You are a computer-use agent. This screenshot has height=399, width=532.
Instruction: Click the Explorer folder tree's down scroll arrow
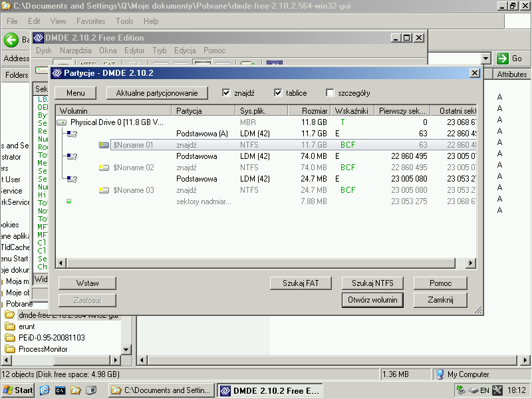(x=126, y=349)
